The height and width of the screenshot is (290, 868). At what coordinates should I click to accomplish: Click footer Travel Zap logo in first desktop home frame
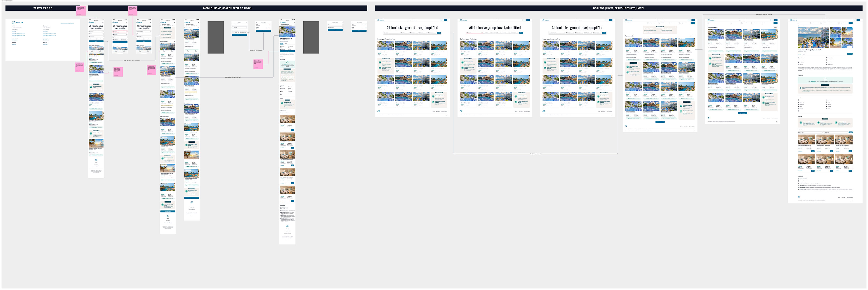[378, 111]
